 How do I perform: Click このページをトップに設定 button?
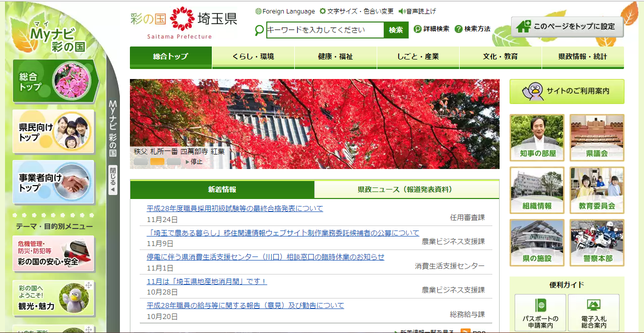(567, 26)
